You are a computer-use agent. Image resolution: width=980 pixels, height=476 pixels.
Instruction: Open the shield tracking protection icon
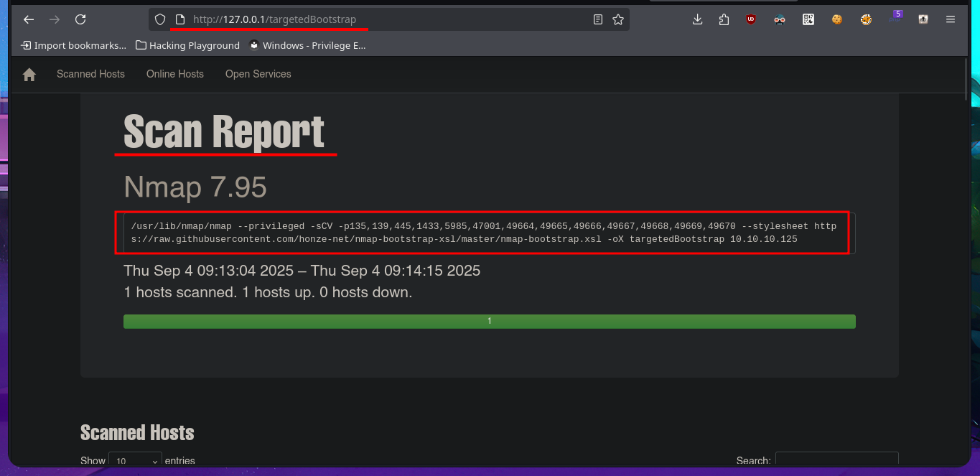point(160,19)
